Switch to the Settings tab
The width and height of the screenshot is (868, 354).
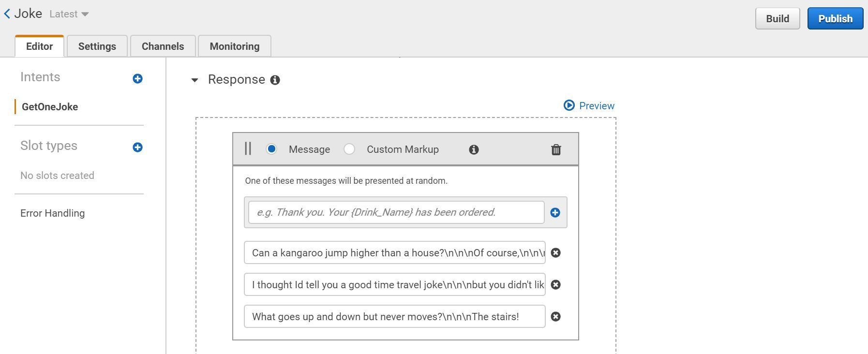97,46
